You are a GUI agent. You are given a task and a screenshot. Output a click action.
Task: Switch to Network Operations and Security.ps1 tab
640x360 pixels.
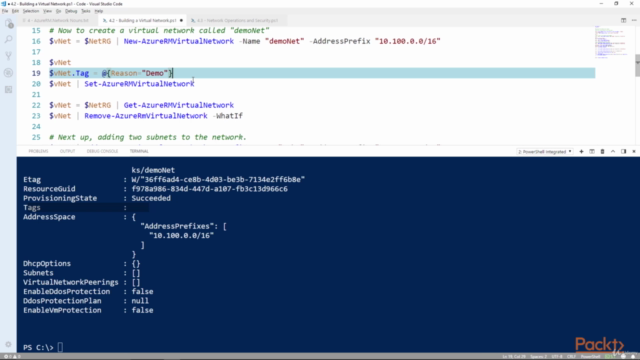[238, 20]
